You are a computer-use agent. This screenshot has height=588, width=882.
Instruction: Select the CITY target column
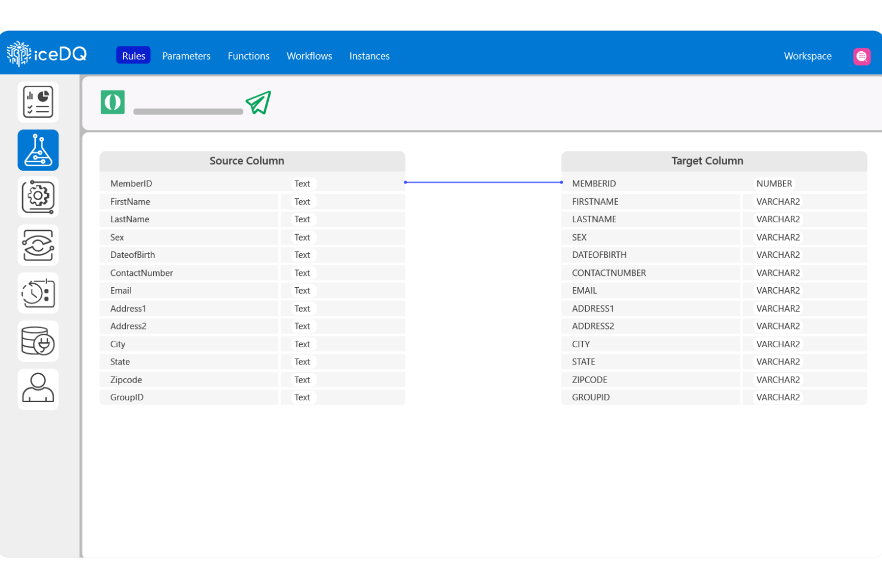[651, 344]
